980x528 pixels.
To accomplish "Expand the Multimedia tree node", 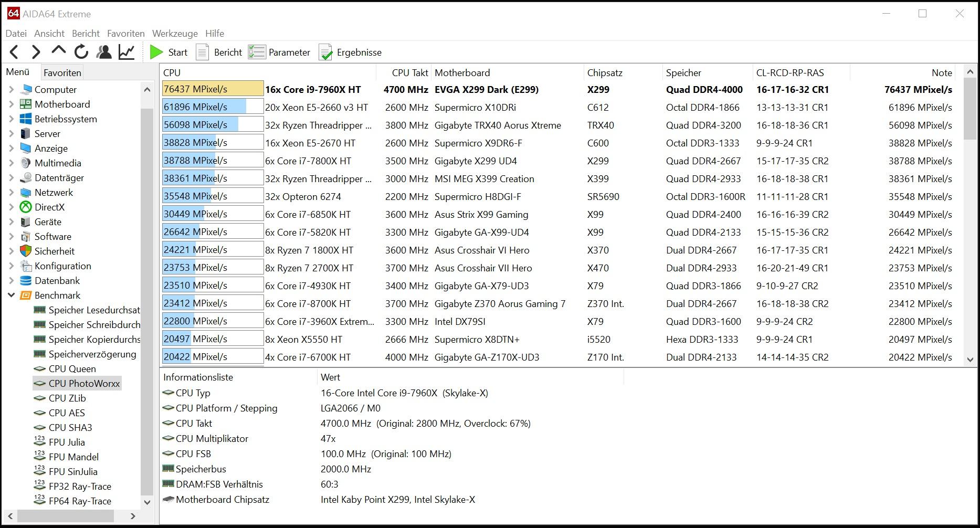I will [x=11, y=163].
